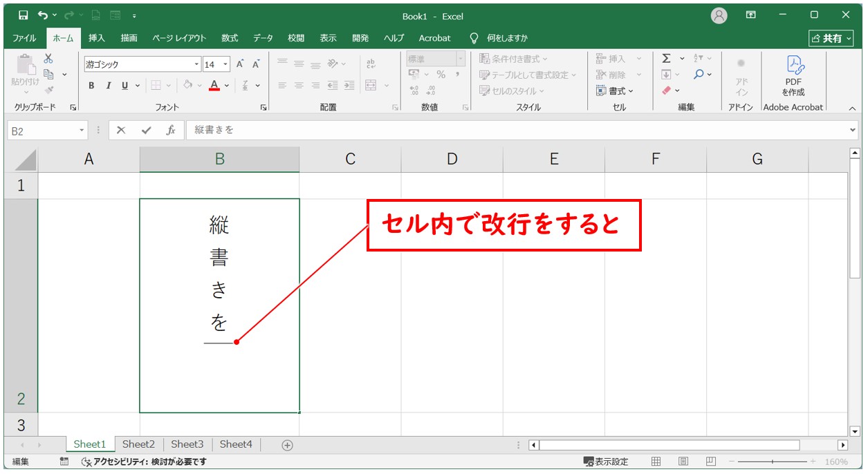This screenshot has height=474, width=868.
Task: Apply underline formatting
Action: point(124,86)
